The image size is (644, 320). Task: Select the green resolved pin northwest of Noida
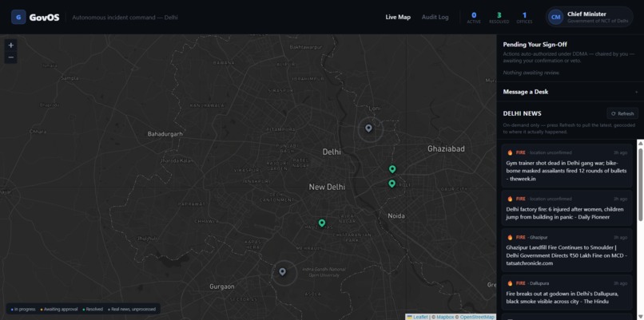click(392, 184)
